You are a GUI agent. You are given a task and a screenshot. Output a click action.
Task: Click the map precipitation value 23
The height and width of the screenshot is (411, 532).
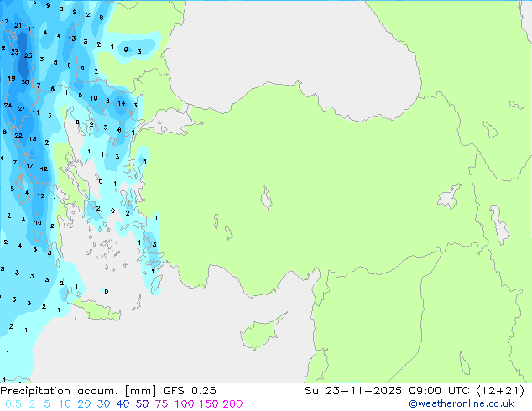(14, 52)
